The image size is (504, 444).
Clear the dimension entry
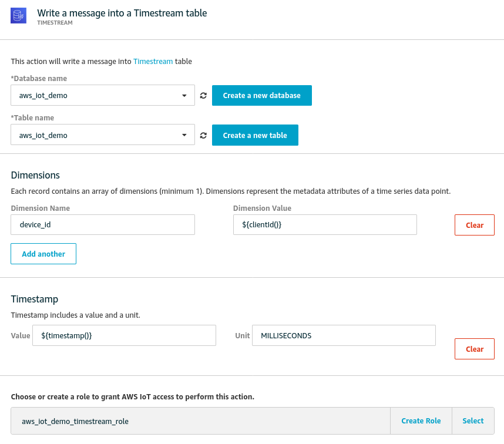(x=474, y=224)
